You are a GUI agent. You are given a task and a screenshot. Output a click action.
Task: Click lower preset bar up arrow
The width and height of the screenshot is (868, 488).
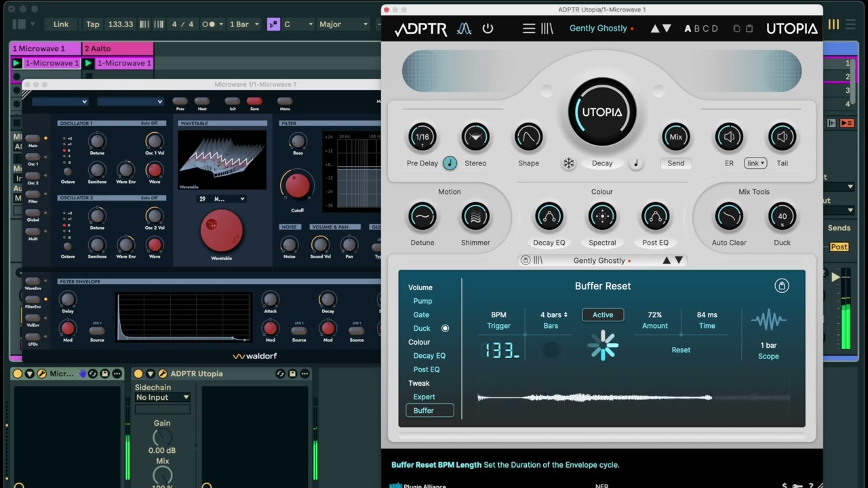666,260
